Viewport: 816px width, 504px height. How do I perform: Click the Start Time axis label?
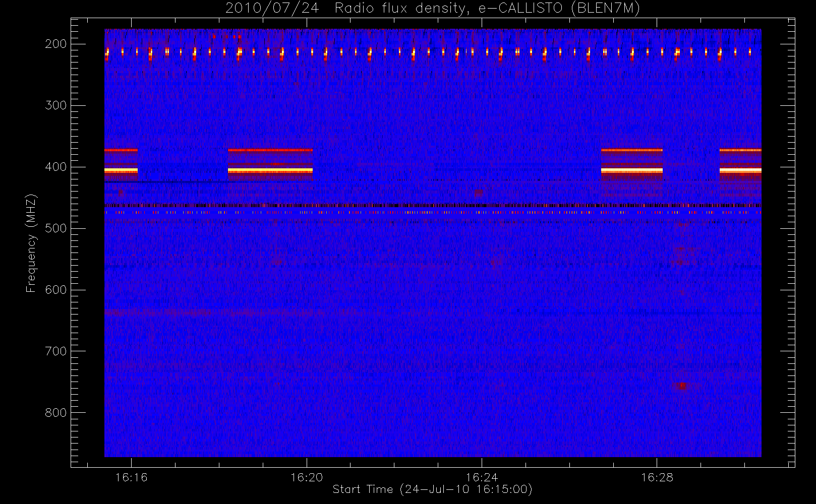[433, 489]
